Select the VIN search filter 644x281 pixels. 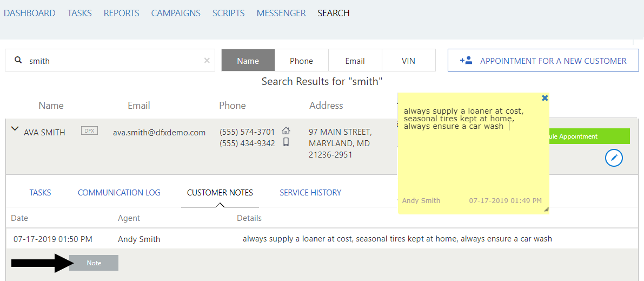click(408, 61)
